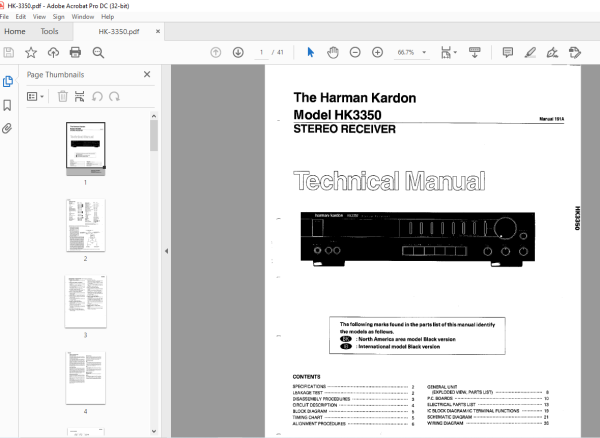This screenshot has width=600, height=438.
Task: Open the Find text magnifier
Action: point(98,52)
